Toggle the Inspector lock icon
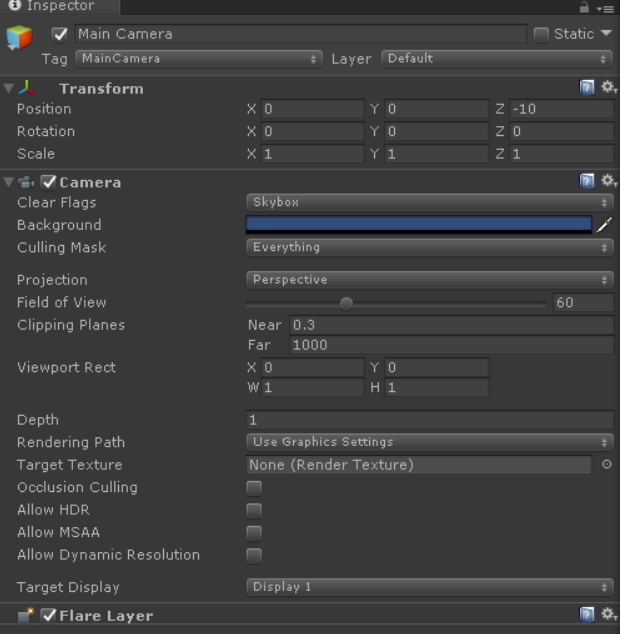This screenshot has height=634, width=620. coord(584,7)
